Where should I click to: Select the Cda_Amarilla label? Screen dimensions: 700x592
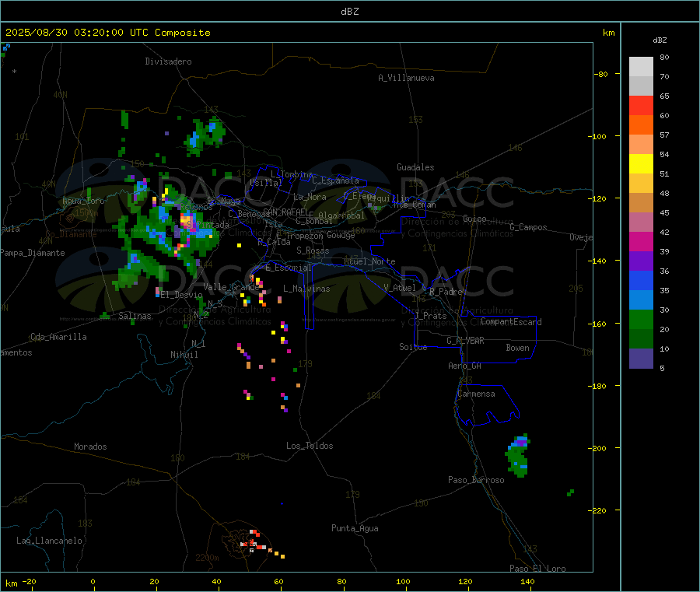pyautogui.click(x=58, y=337)
